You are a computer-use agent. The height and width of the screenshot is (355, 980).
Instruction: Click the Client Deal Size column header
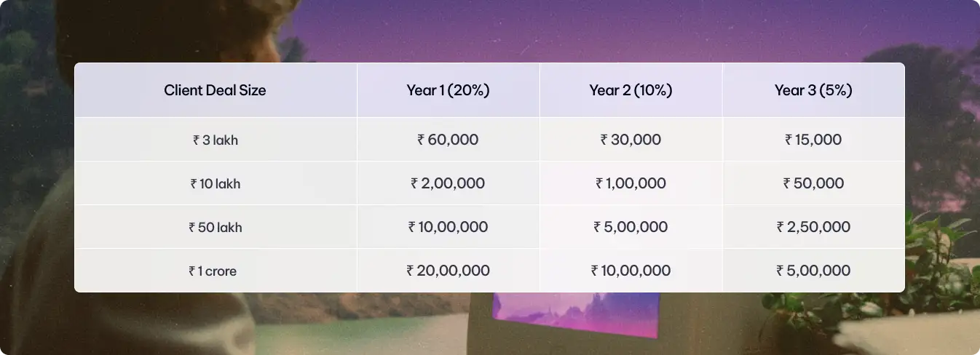tap(215, 90)
